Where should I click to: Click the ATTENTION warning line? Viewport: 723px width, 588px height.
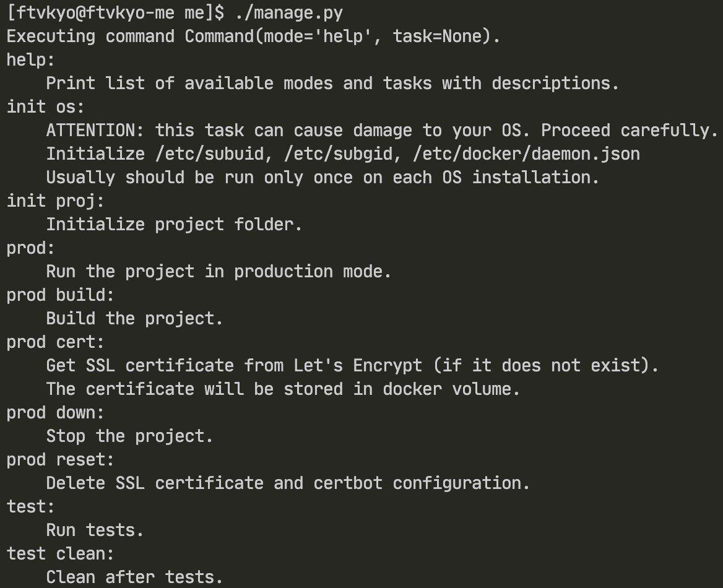(x=383, y=131)
